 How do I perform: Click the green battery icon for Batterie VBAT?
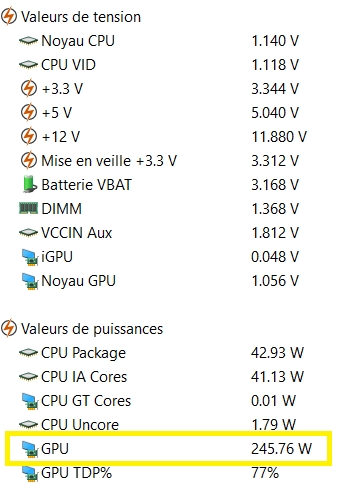coord(29,184)
